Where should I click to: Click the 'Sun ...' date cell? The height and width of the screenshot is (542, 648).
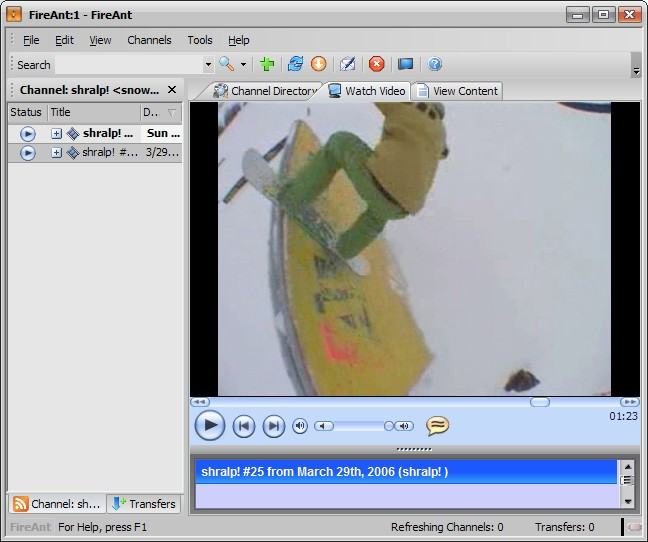(x=163, y=133)
